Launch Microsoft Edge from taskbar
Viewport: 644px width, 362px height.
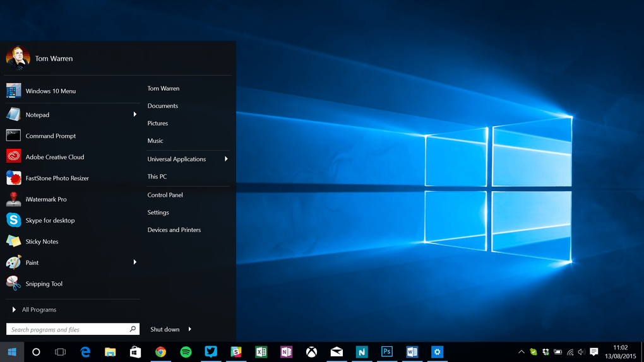pos(85,352)
